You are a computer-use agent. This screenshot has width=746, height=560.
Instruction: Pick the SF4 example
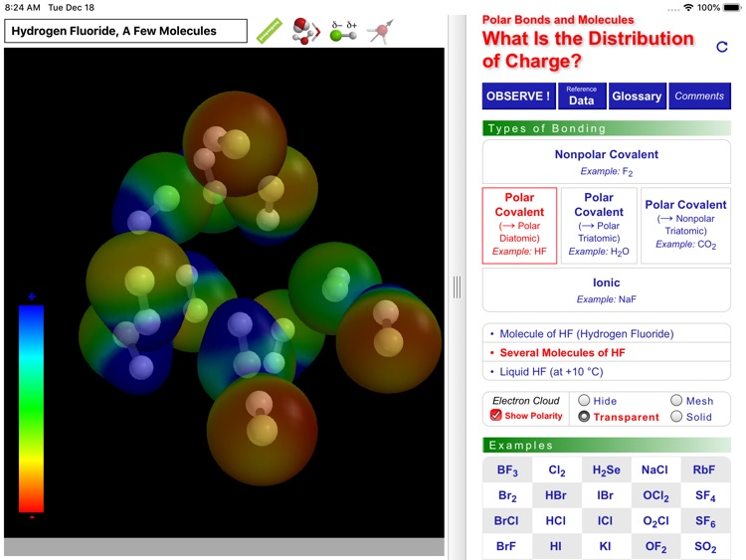(705, 495)
